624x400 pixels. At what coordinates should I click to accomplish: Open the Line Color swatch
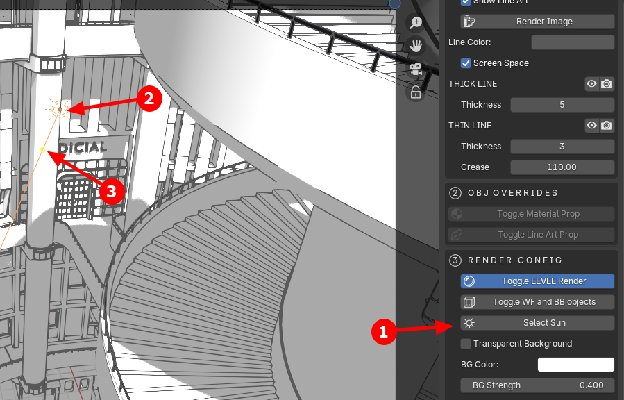pyautogui.click(x=573, y=42)
